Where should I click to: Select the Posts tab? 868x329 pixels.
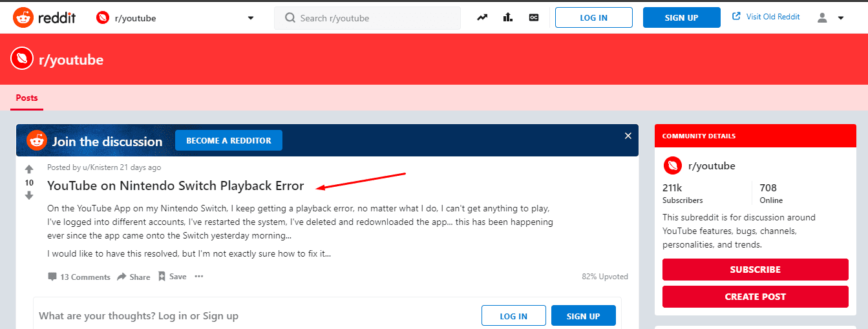point(27,98)
